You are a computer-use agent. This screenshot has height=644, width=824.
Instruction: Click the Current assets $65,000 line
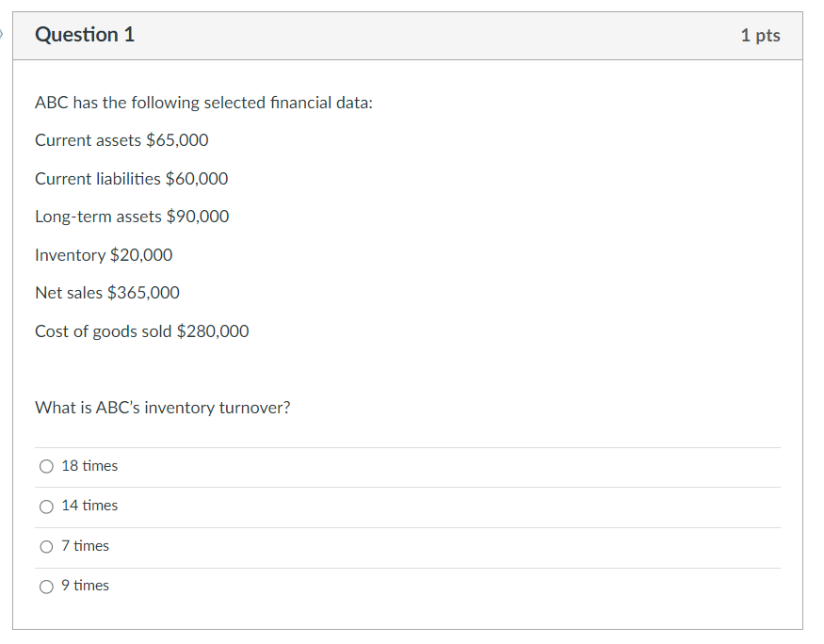(121, 139)
